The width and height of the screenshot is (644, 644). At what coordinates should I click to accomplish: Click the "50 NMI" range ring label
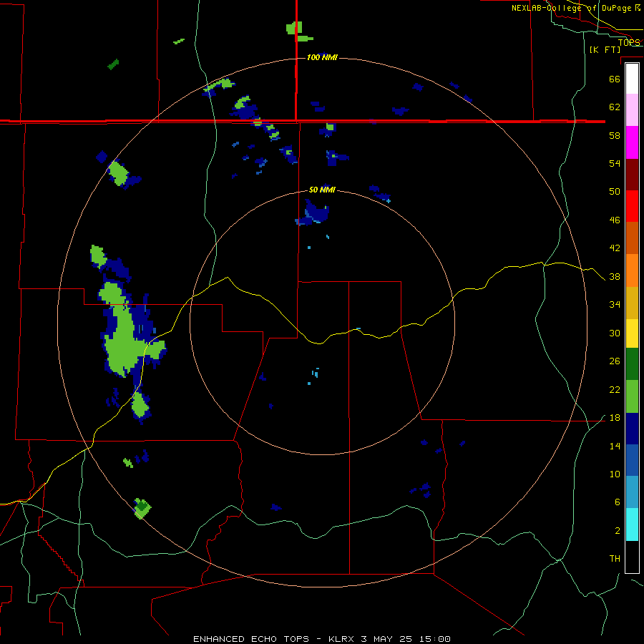[x=322, y=190]
